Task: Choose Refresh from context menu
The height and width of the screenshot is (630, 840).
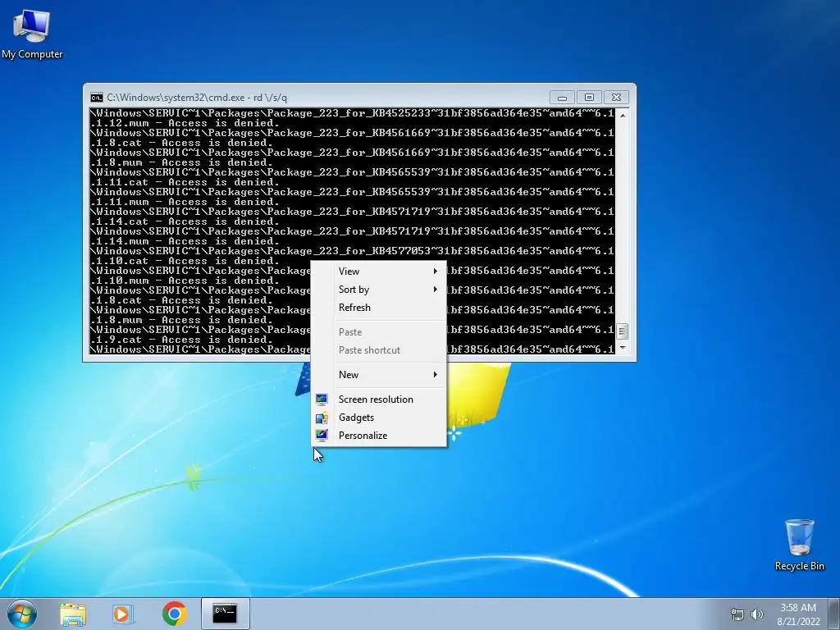Action: pyautogui.click(x=379, y=308)
